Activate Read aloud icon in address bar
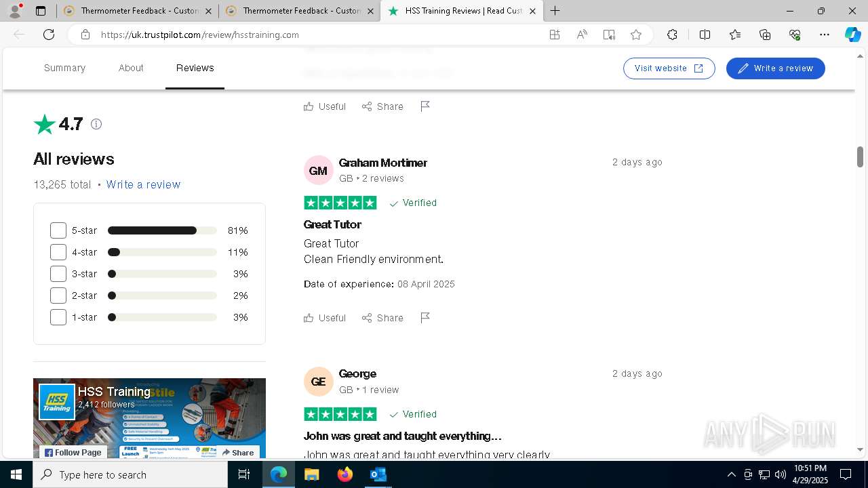The image size is (868, 488). [582, 35]
